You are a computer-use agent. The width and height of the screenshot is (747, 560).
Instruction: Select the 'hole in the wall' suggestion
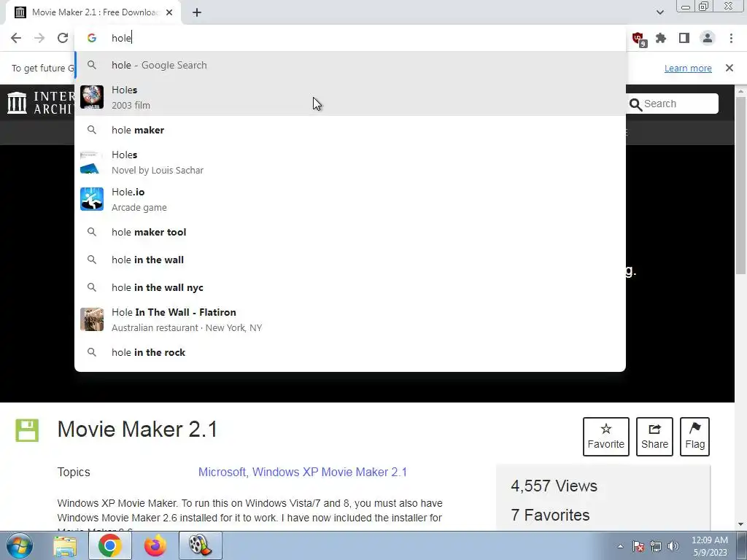(350, 260)
